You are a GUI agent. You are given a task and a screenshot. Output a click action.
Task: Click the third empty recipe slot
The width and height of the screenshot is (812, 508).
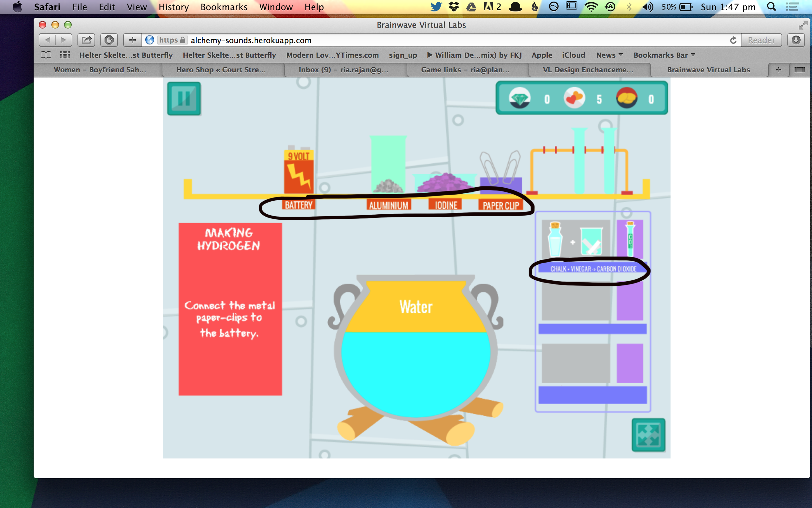[x=576, y=363]
